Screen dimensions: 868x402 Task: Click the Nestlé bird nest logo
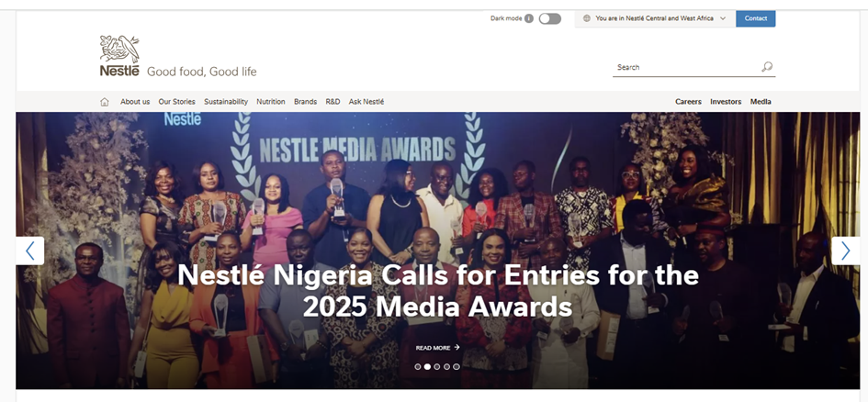point(119,55)
